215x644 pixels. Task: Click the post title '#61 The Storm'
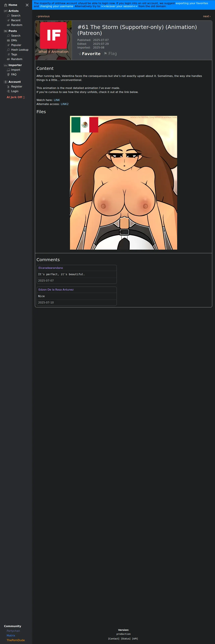click(x=137, y=30)
